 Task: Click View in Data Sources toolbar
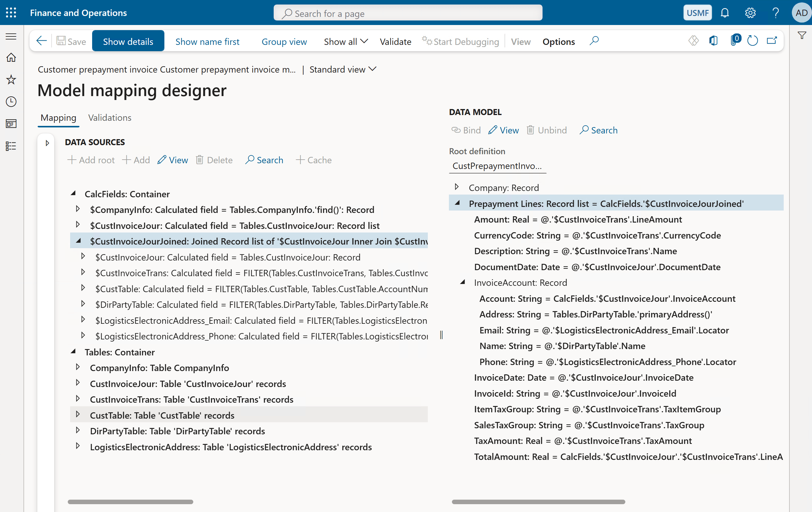point(172,160)
